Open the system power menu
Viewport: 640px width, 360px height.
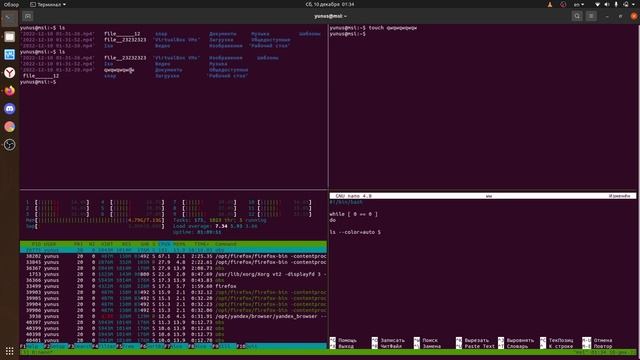click(x=629, y=4)
